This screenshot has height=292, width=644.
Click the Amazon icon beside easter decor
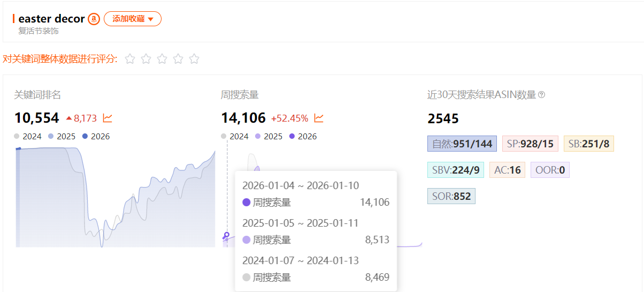94,19
